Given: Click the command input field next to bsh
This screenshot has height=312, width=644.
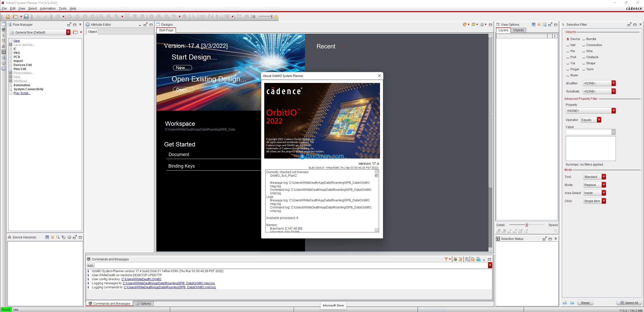Looking at the screenshot, I should 291,265.
